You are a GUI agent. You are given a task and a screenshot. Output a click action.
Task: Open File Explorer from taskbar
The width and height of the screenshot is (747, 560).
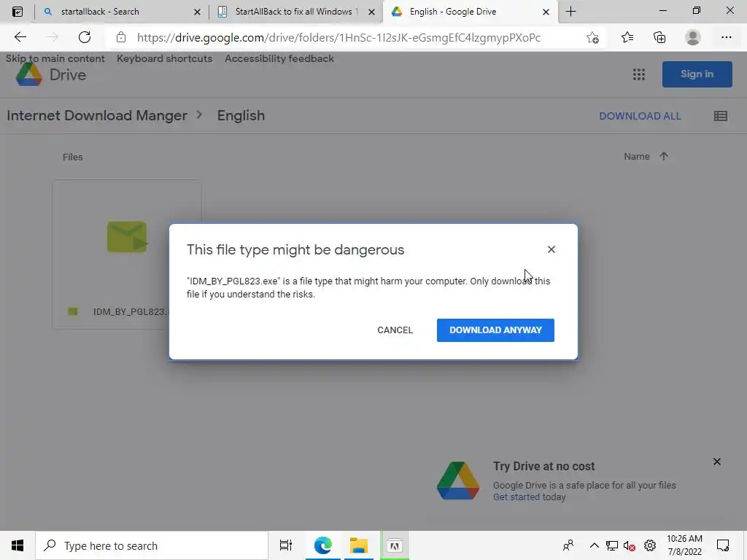click(x=359, y=545)
